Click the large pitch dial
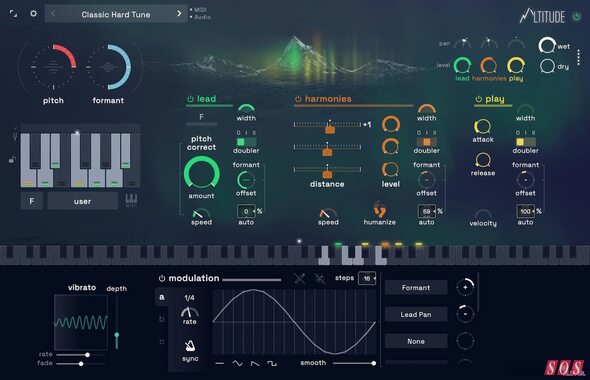 coord(53,67)
